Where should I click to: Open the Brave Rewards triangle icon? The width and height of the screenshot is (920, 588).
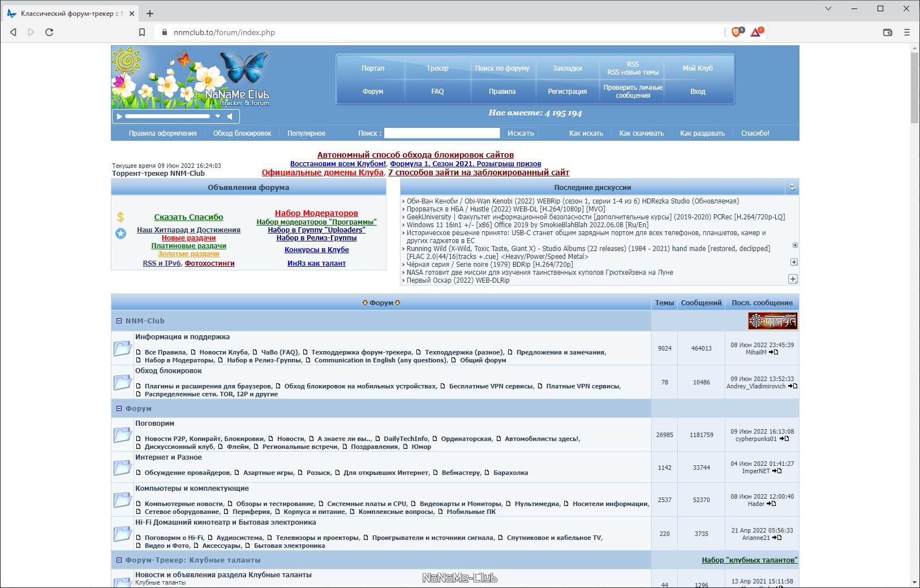coord(756,32)
